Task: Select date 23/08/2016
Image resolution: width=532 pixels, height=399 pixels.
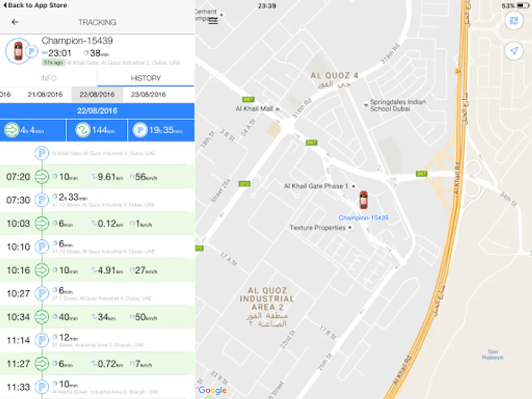Action: (149, 94)
